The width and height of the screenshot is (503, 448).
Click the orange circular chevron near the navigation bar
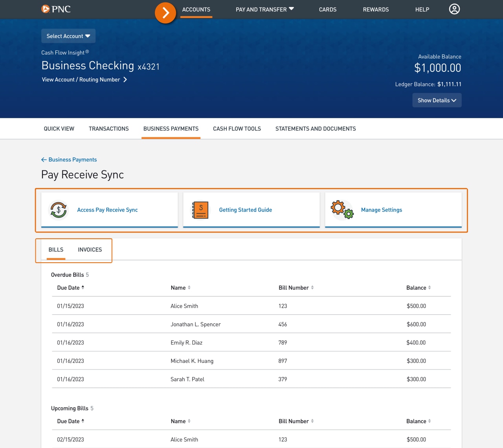pyautogui.click(x=165, y=13)
